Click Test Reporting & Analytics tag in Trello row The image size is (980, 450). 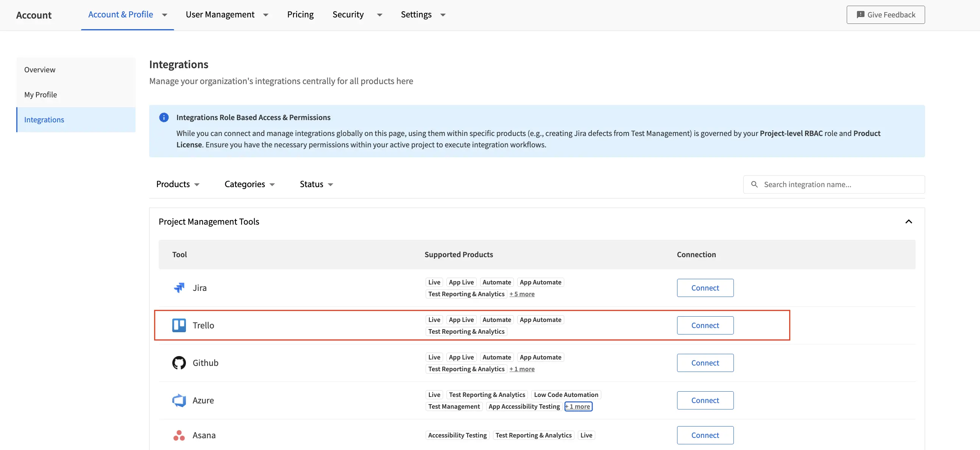pos(466,331)
